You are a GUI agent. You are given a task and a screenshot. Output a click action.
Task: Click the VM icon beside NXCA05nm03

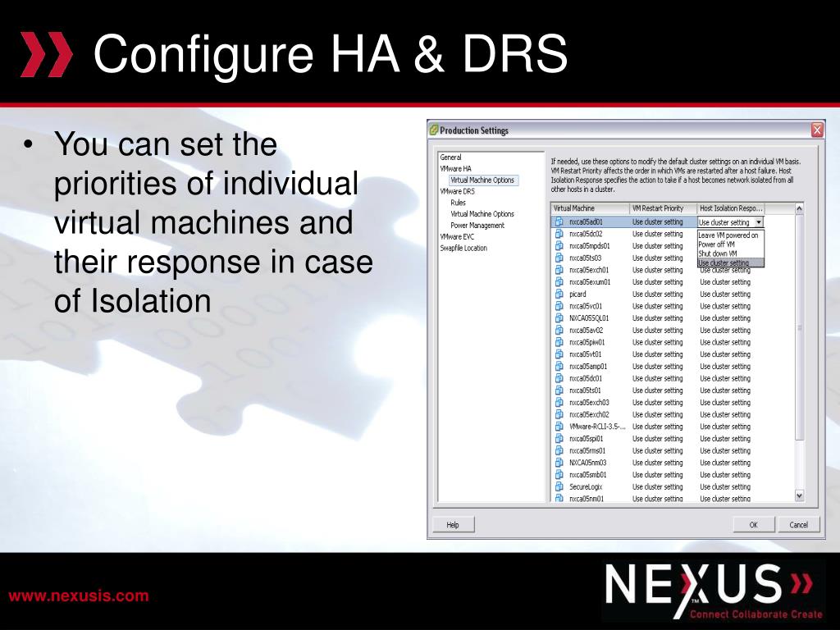point(559,463)
